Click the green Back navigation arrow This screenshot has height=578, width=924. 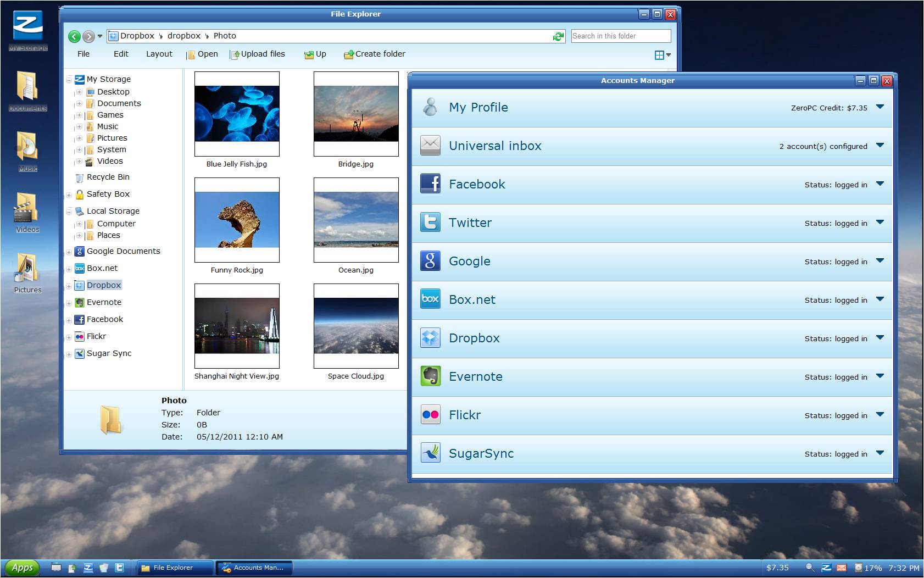coord(74,36)
